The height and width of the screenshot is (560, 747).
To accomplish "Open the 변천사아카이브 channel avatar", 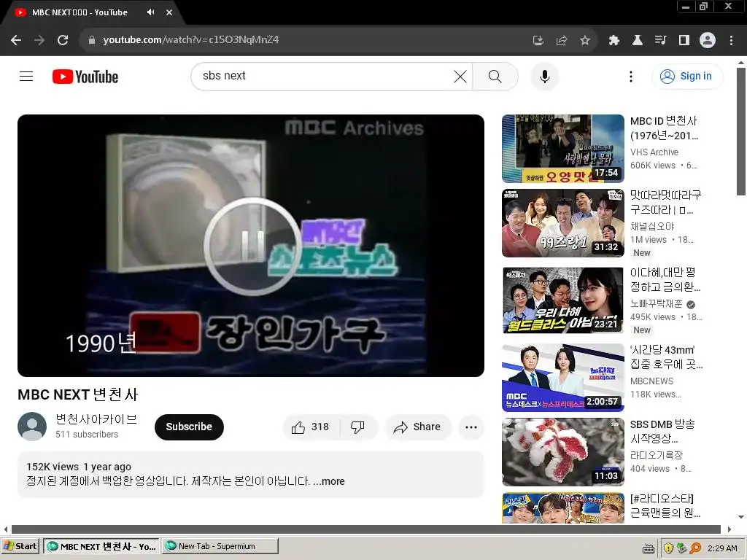I will point(32,426).
